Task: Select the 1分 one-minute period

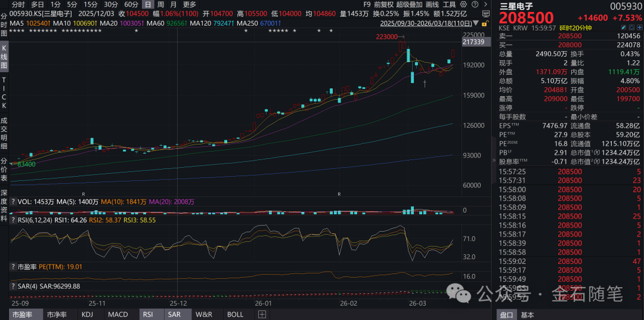Action: point(55,5)
